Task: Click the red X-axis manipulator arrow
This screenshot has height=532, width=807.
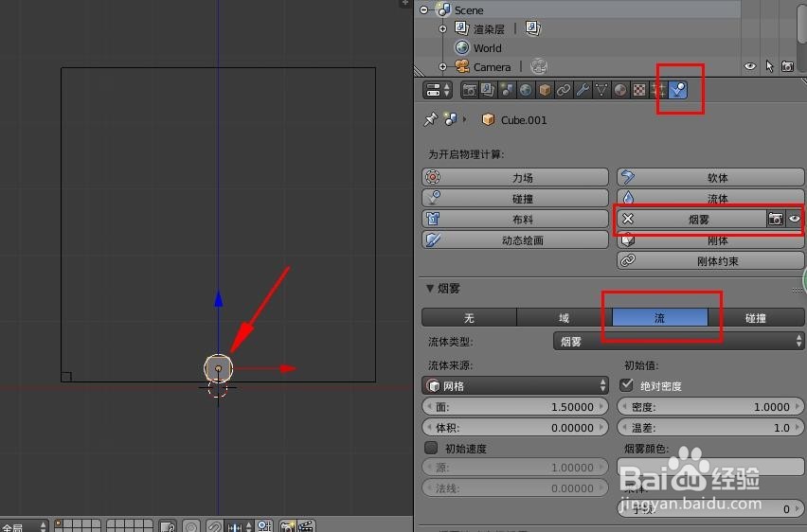Action: click(288, 368)
